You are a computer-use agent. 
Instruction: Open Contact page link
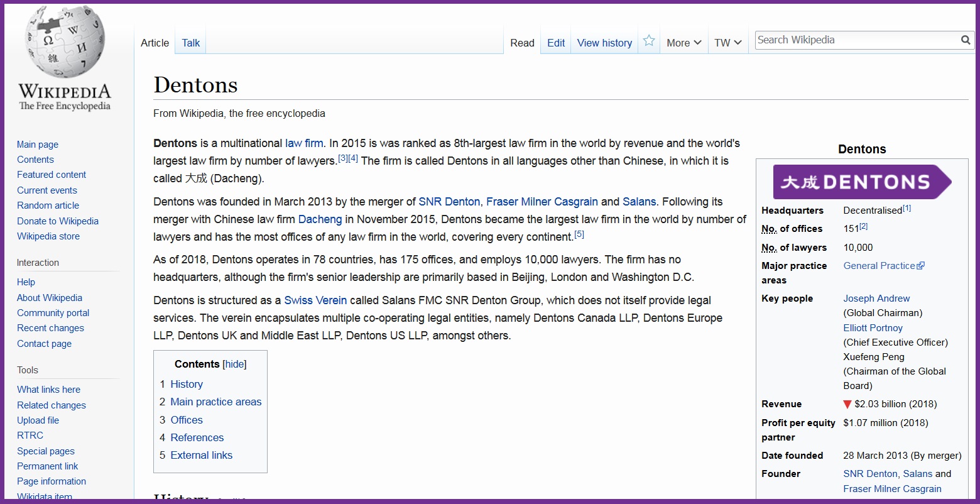[44, 344]
